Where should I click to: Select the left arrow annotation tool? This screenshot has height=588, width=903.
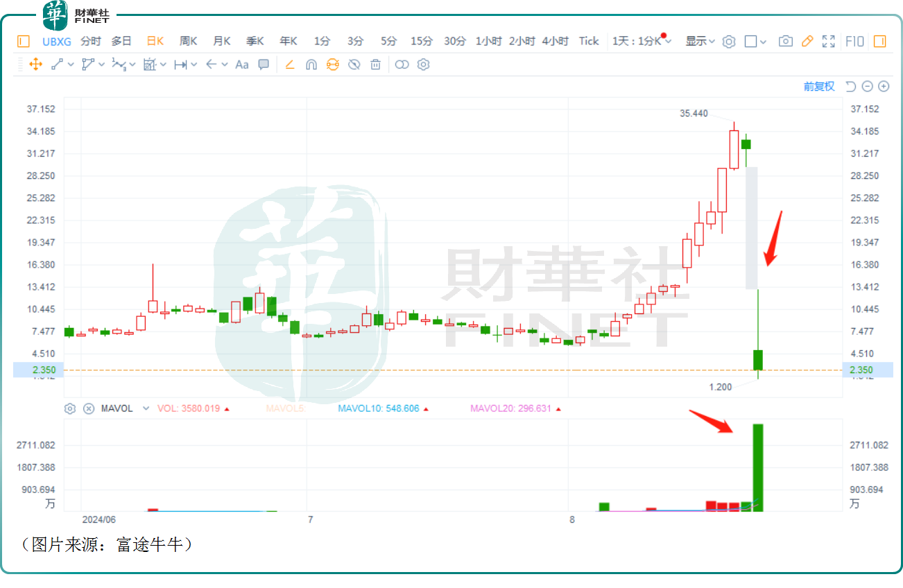(x=211, y=64)
